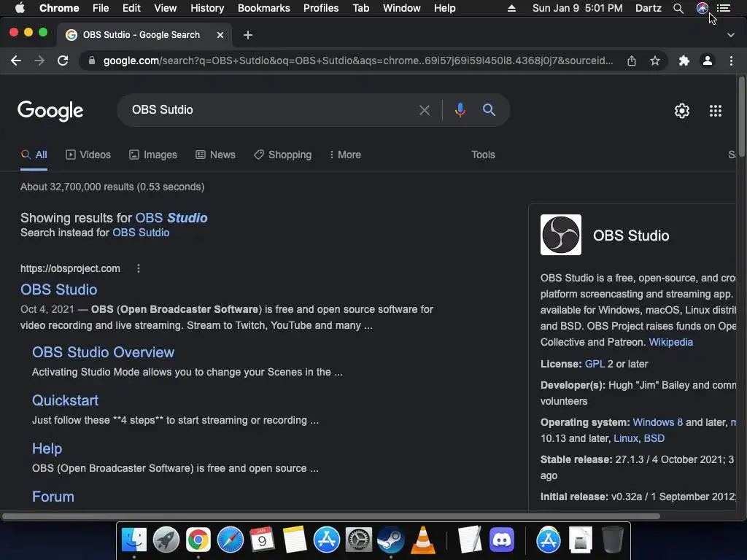Click the OBS Studio logo thumbnail
Viewport: 747px width, 560px height.
click(x=561, y=235)
